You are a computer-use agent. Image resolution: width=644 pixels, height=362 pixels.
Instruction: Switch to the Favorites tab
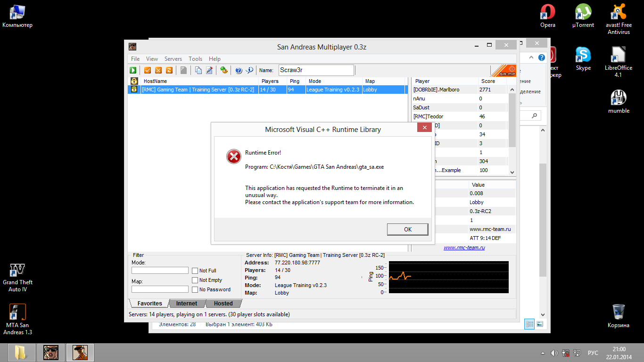[149, 304]
